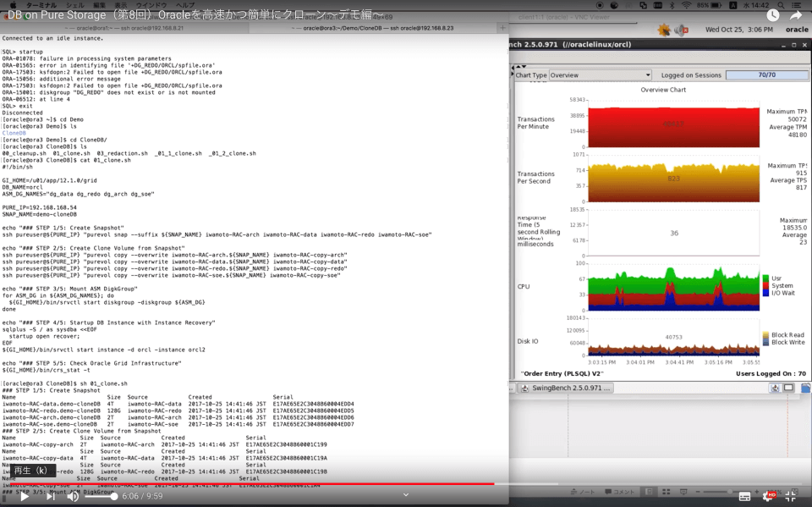
Task: Add video to Watch Later via clock icon
Action: [772, 15]
